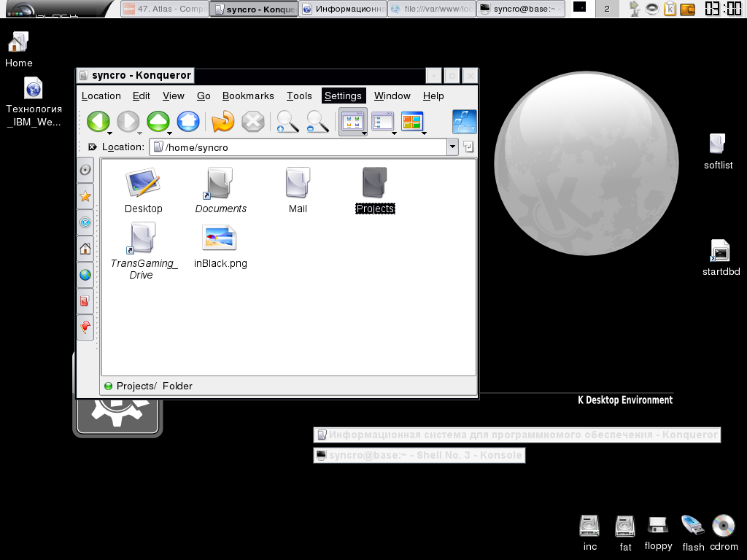Open the flash drive desktop icon

[693, 533]
